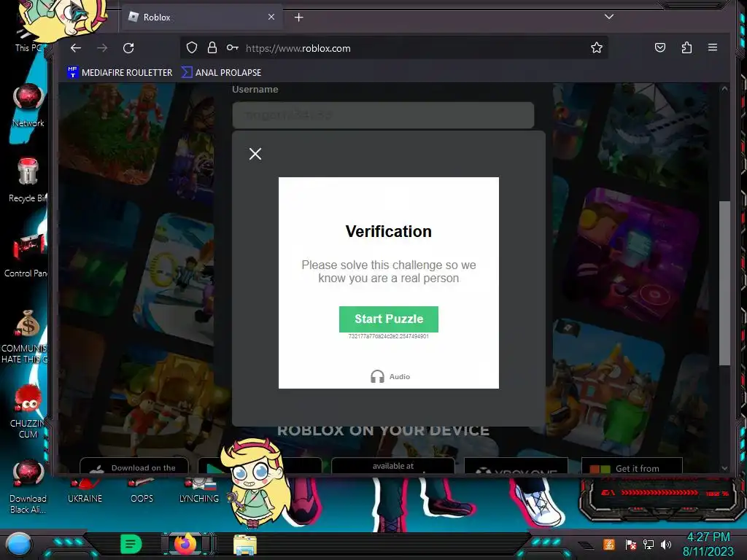The width and height of the screenshot is (747, 560).
Task: Select the UKRAINE desktop shortcut
Action: [85, 491]
